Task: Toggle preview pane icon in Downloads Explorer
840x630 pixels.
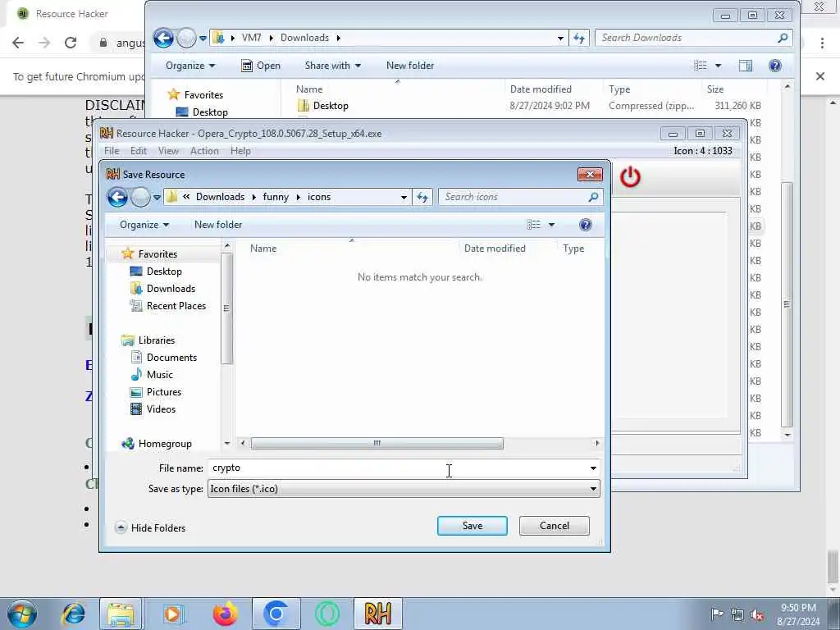Action: pyautogui.click(x=745, y=66)
